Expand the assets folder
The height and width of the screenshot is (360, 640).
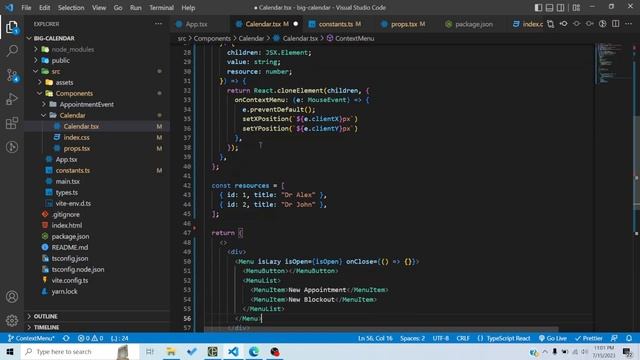click(x=64, y=82)
